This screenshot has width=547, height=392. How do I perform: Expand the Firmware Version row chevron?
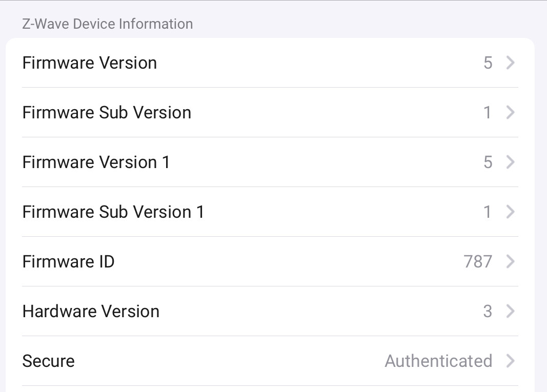pyautogui.click(x=510, y=63)
